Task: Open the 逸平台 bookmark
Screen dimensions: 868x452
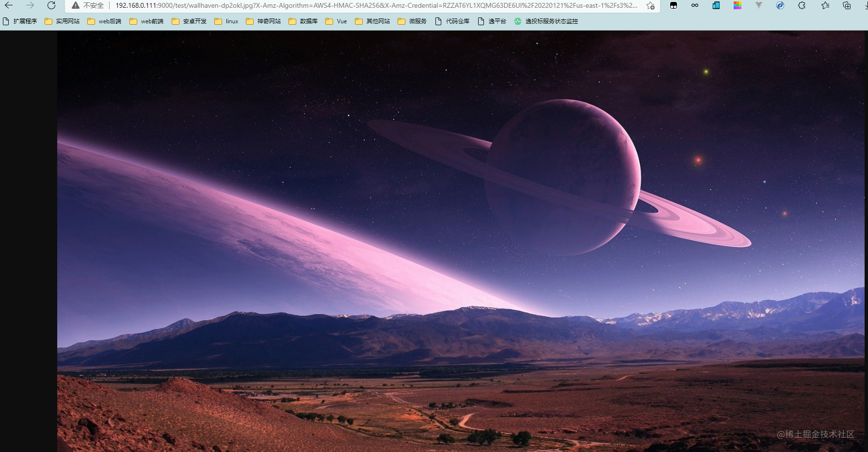Action: coord(492,21)
